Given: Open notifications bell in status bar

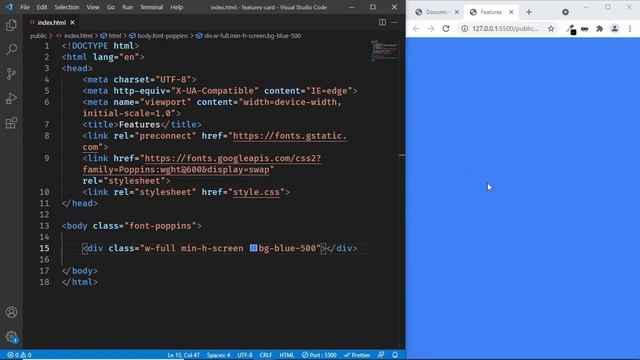Looking at the screenshot, I should (395, 355).
